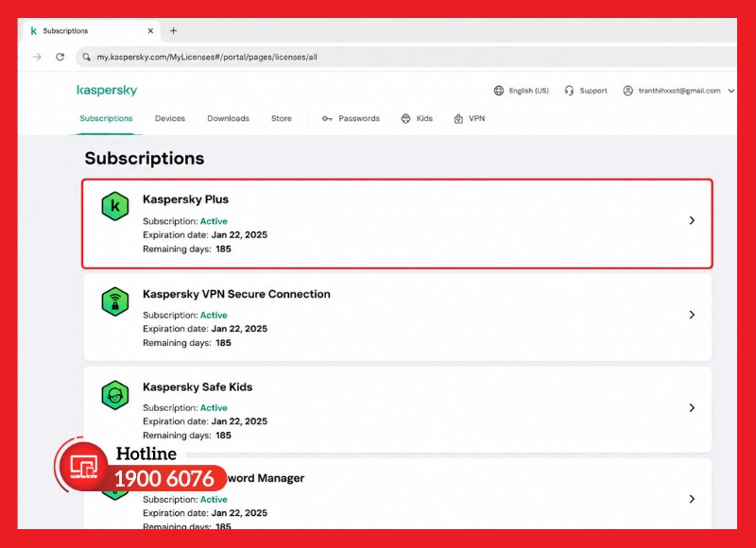Reload the page with refresh icon
The width and height of the screenshot is (756, 548).
pos(60,57)
